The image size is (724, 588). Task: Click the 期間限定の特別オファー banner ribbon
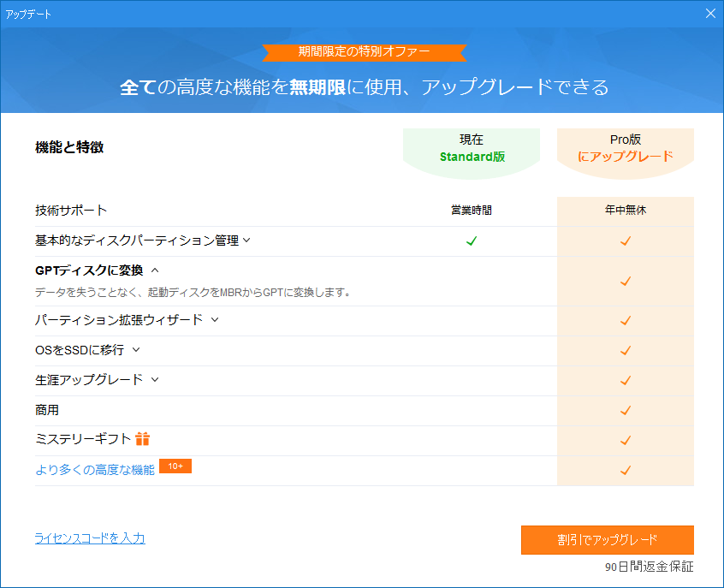click(365, 51)
